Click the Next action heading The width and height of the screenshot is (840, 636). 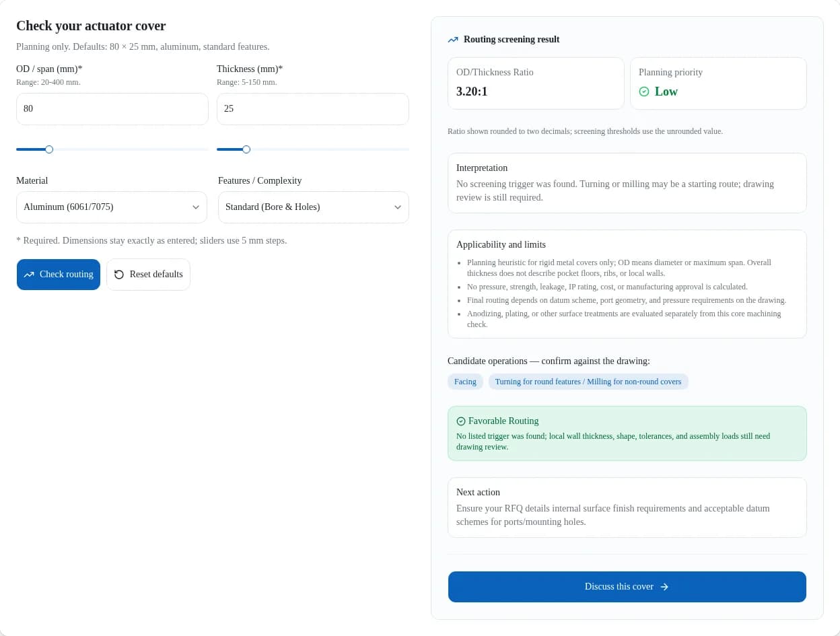coord(478,493)
